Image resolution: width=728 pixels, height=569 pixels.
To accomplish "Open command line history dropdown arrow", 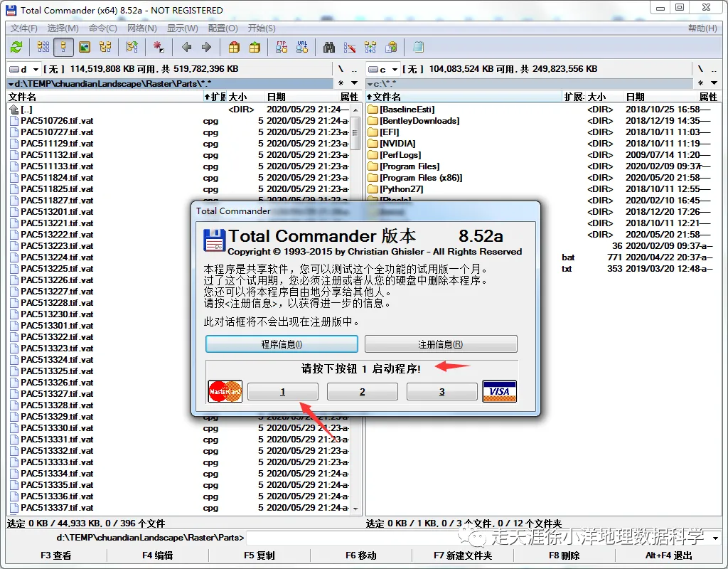I will coord(715,538).
